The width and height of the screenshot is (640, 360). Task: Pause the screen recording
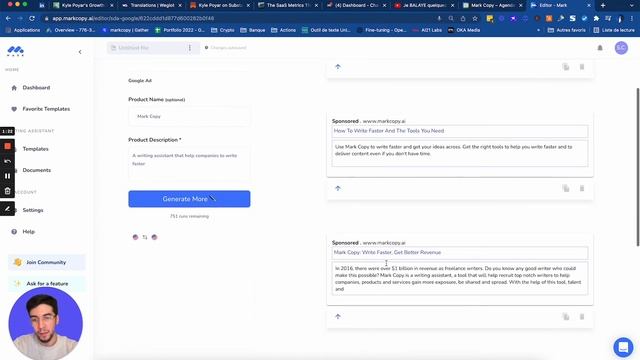pyautogui.click(x=7, y=176)
